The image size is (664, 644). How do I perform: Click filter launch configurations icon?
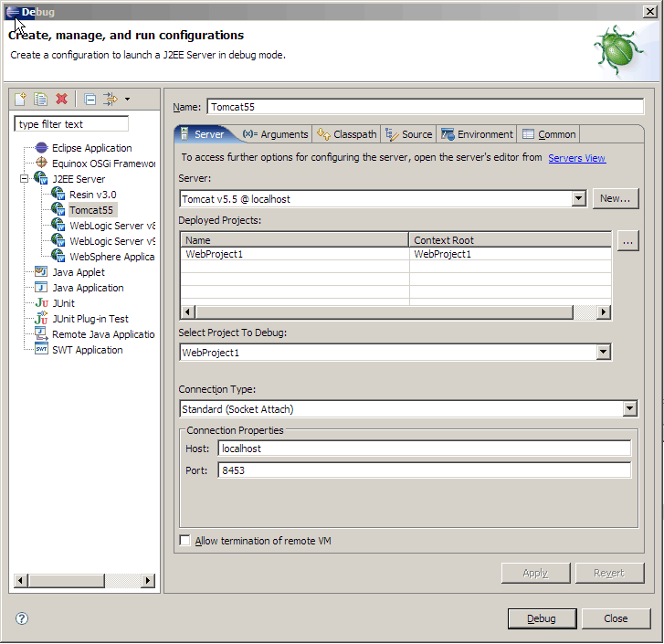111,99
